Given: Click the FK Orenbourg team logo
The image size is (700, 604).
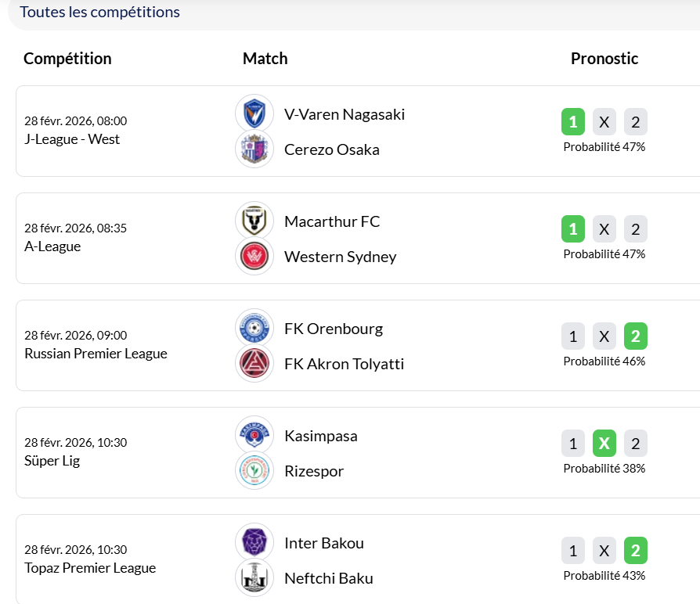Looking at the screenshot, I should (x=254, y=328).
